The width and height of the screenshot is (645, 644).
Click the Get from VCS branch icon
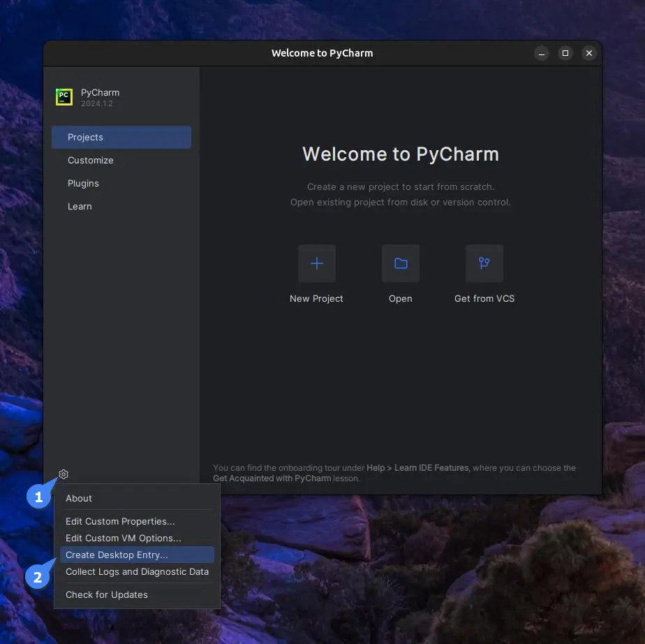coord(484,263)
